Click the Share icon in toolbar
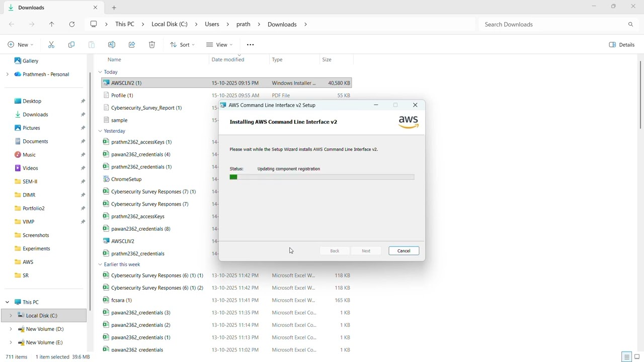 [132, 45]
